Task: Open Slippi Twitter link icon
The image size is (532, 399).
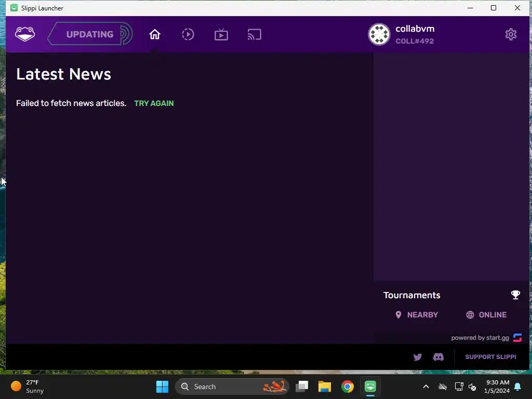Action: click(x=417, y=357)
